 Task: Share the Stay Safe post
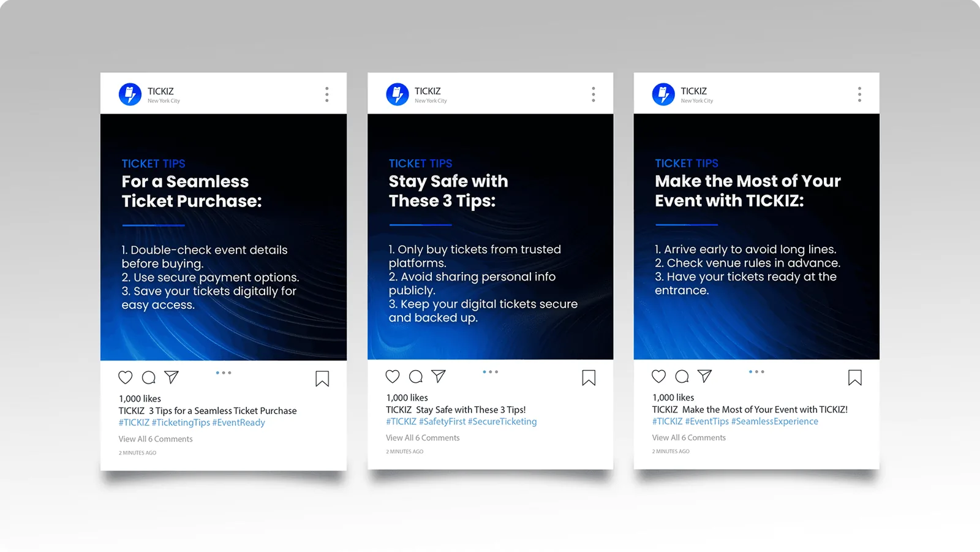(x=439, y=376)
